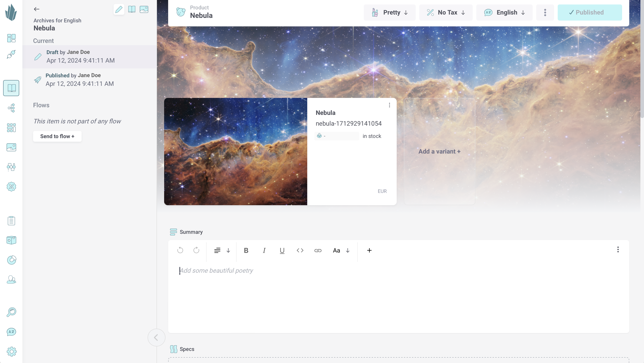This screenshot has width=644, height=363.
Task: Open the package box icon in sidebar
Action: coord(11,240)
